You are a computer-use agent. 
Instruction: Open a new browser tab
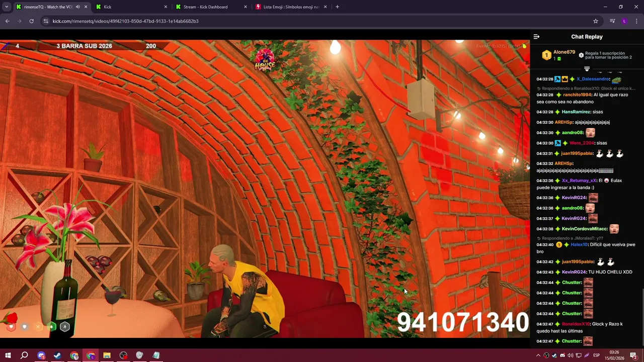337,7
